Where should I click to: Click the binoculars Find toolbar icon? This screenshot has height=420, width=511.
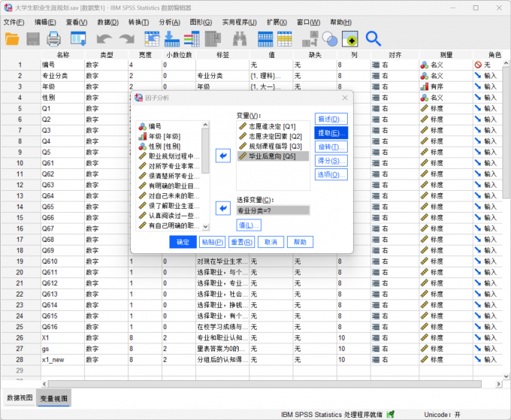click(240, 39)
